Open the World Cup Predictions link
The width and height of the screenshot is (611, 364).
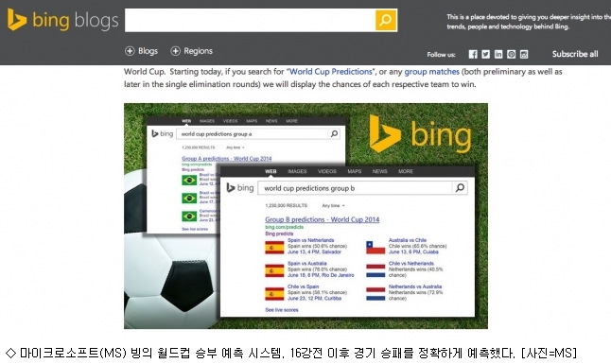point(331,72)
